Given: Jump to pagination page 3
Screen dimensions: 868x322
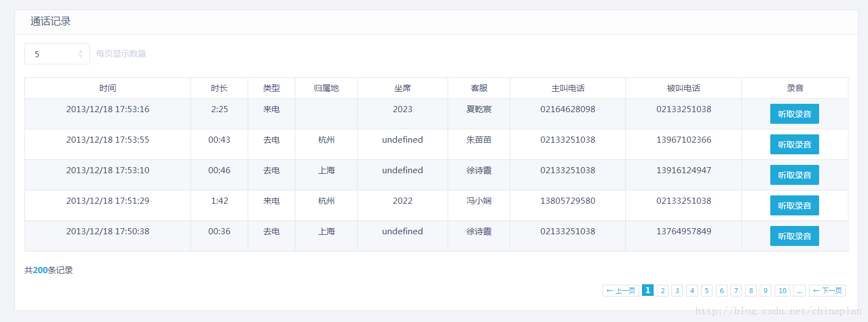Looking at the screenshot, I should point(677,290).
